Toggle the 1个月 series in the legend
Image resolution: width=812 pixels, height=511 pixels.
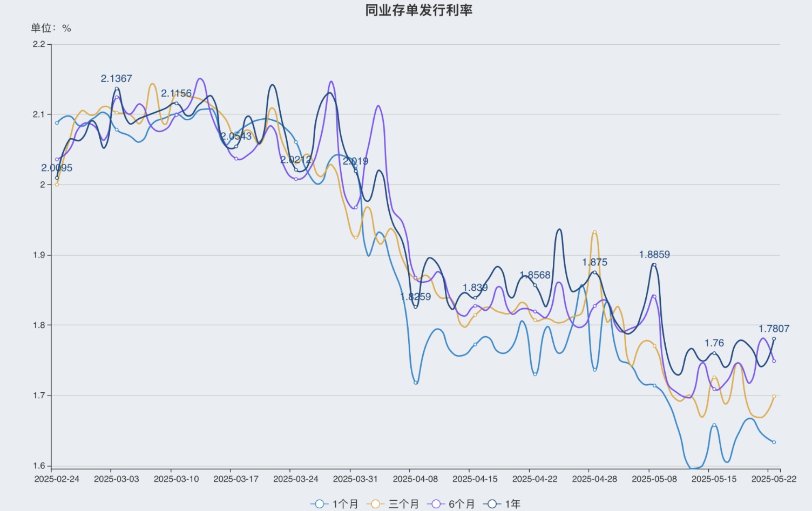coord(335,503)
